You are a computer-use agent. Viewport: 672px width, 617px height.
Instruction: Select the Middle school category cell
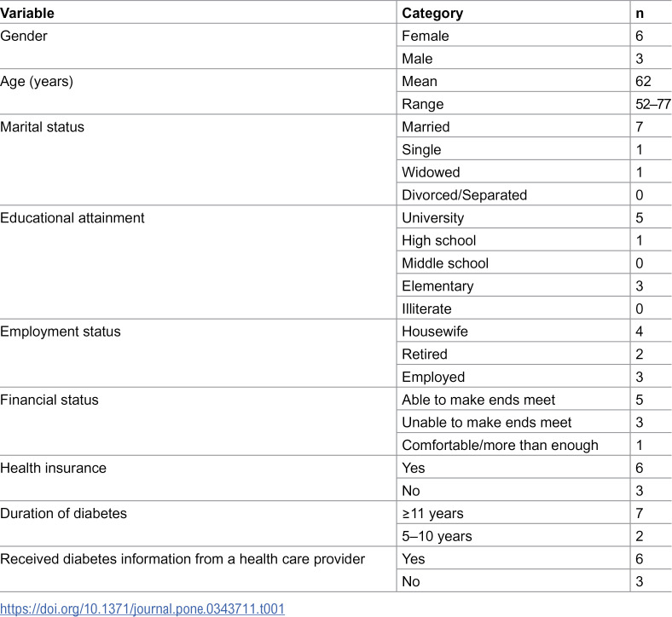[445, 262]
